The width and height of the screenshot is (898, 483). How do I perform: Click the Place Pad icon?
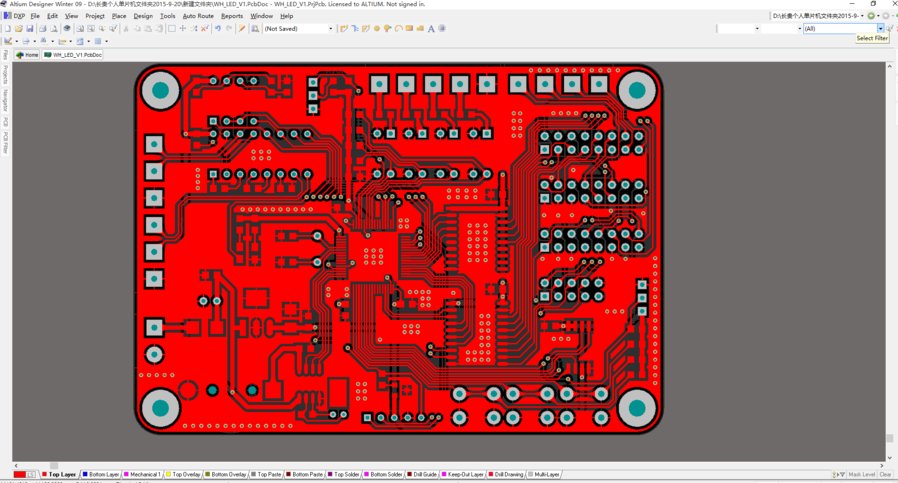tap(377, 29)
